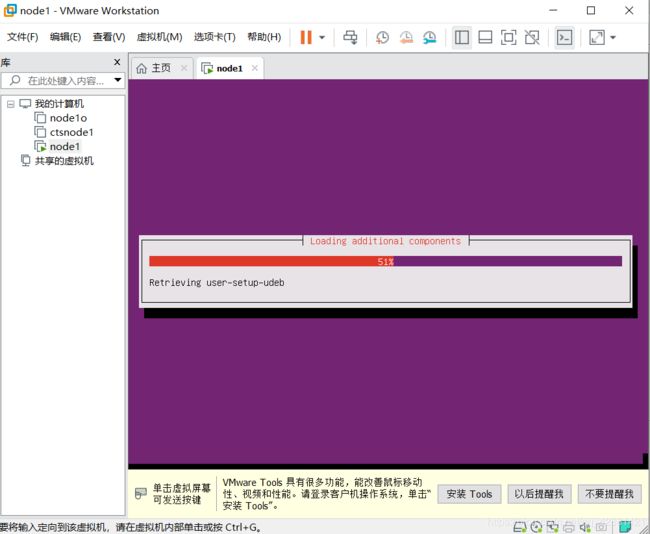Click the sound card status icon

click(x=585, y=527)
